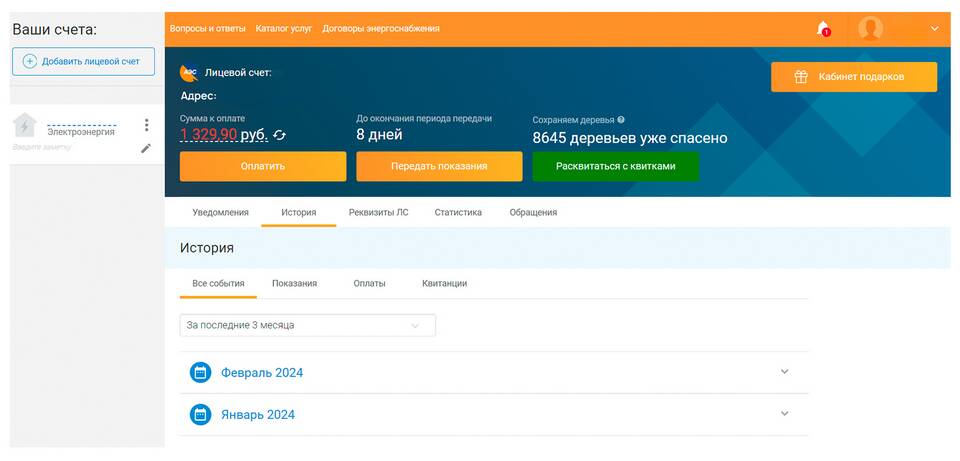Click the Адрес label
Image resolution: width=960 pixels, height=461 pixels.
coord(198,96)
